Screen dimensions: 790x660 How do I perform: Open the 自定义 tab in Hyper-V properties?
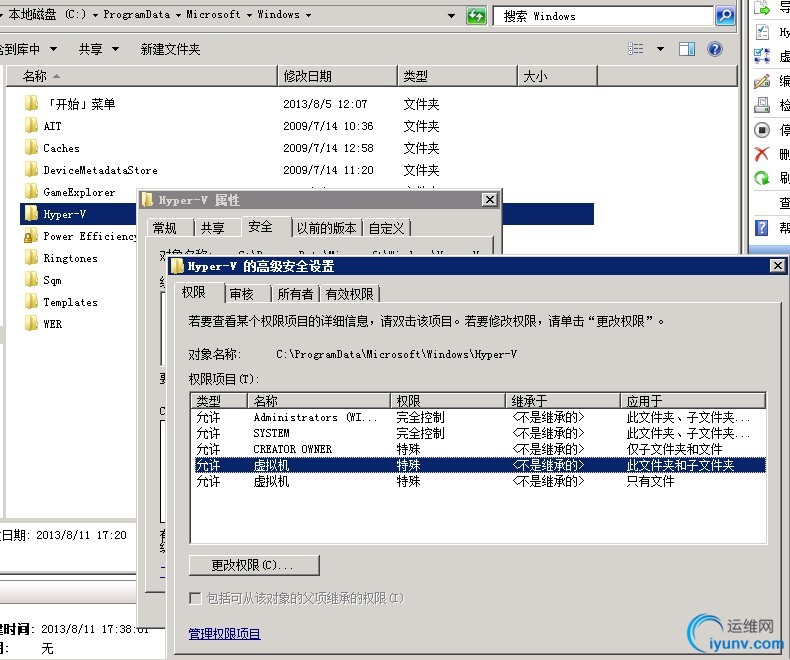tap(386, 228)
